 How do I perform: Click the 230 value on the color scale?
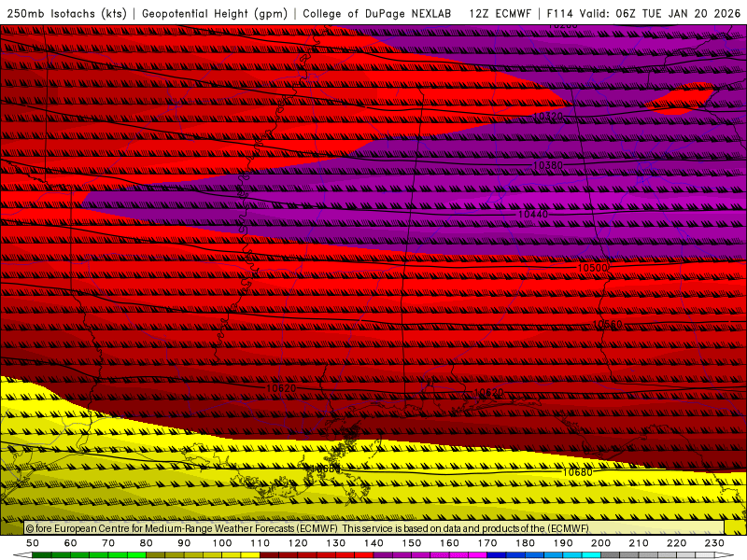pyautogui.click(x=714, y=543)
